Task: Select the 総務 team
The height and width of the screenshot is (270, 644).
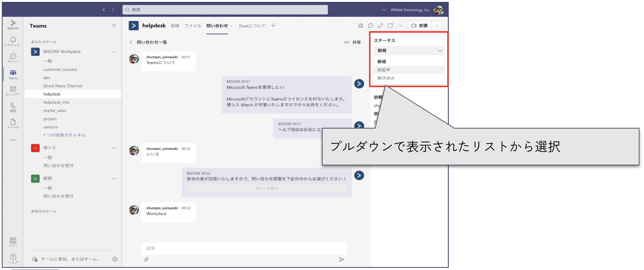Action: click(x=47, y=178)
